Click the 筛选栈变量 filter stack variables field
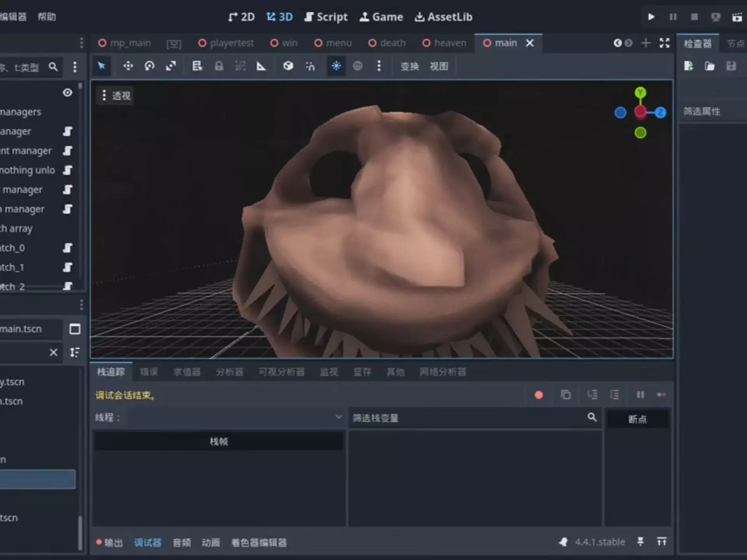This screenshot has height=560, width=747. tap(467, 418)
